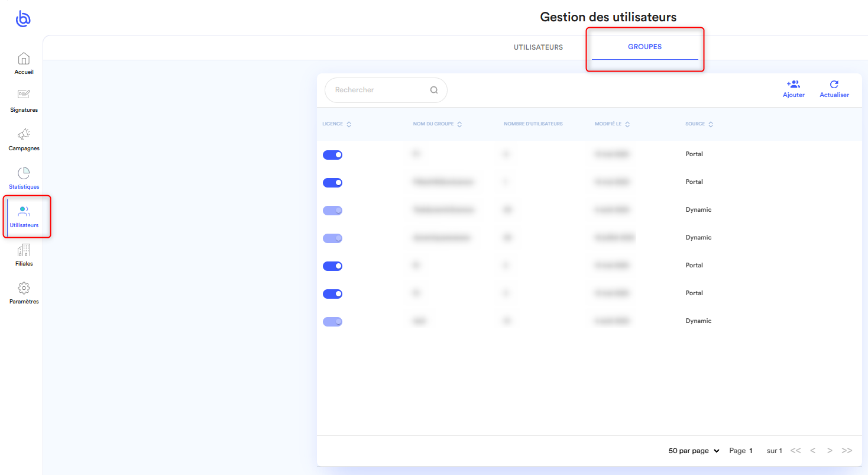Switch to the Utilisateurs tab
Viewport: 868px width, 475px height.
[538, 47]
